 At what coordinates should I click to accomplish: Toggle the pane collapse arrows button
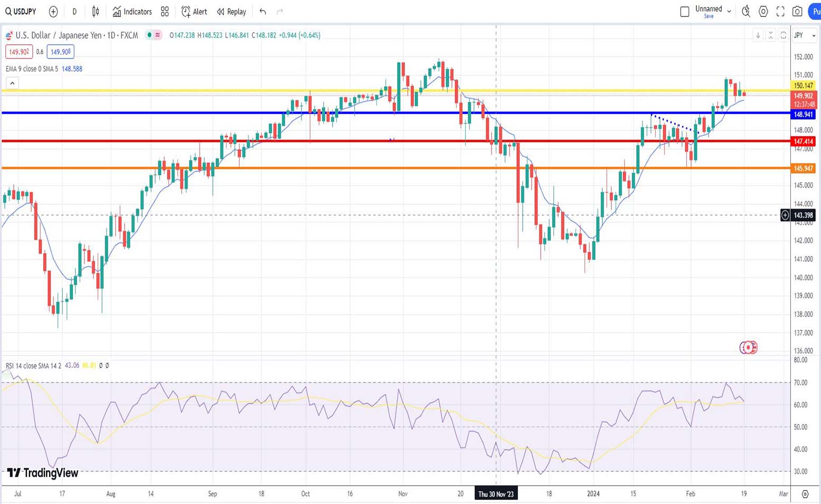tap(770, 35)
